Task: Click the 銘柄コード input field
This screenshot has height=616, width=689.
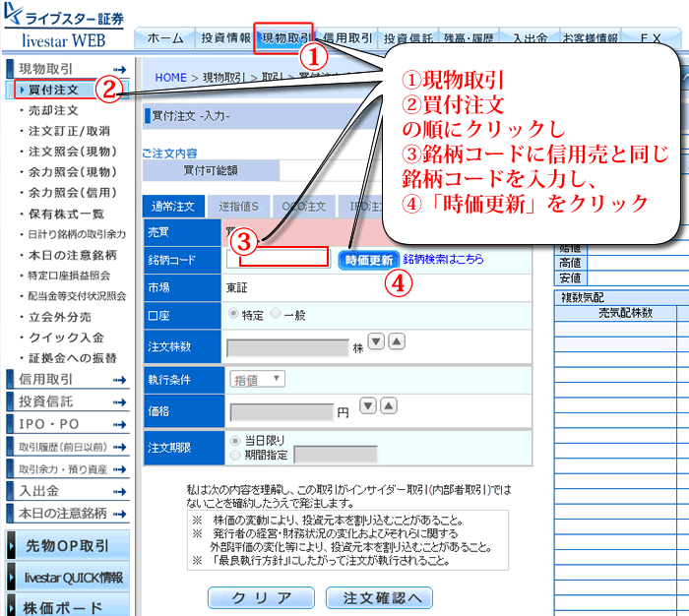Action: point(279,259)
